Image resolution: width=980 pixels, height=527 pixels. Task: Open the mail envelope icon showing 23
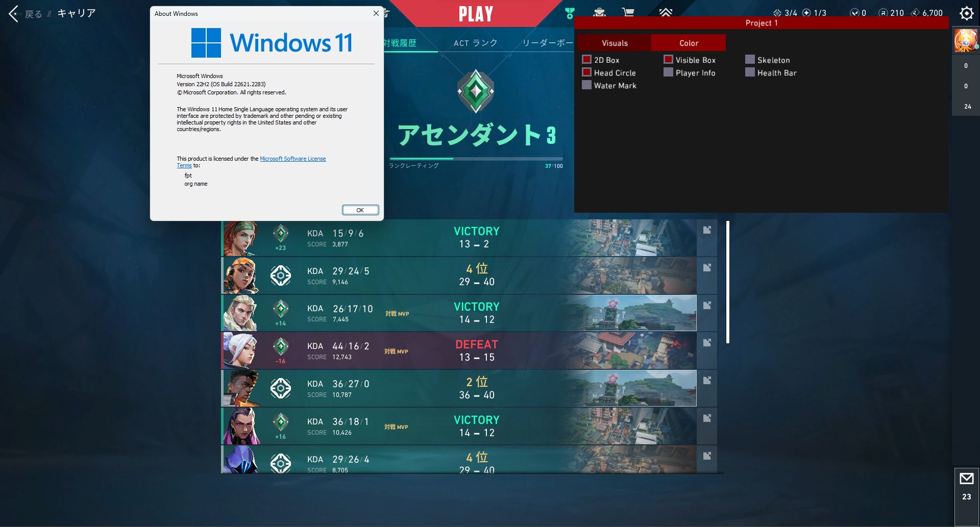[967, 479]
